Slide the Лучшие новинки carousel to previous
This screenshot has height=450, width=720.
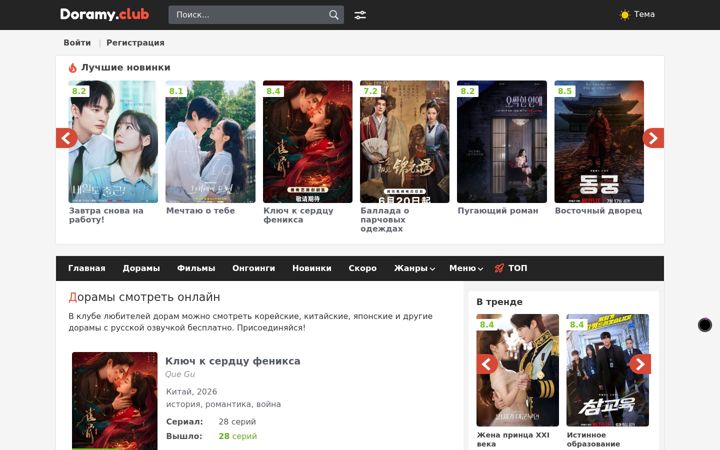(67, 138)
